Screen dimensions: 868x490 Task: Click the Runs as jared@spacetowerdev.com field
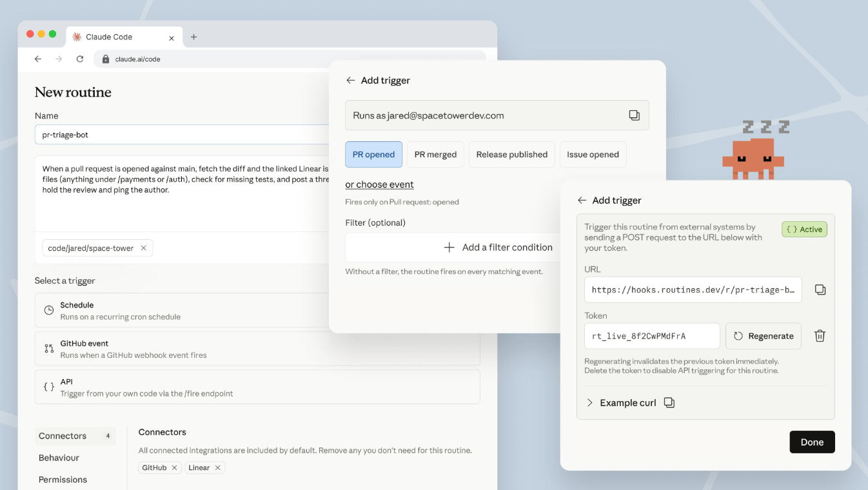(497, 115)
